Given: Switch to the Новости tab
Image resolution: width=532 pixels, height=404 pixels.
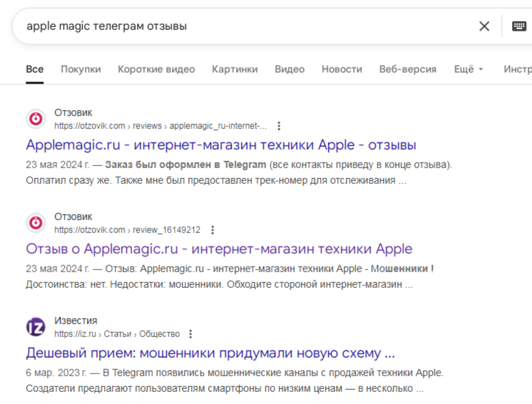Looking at the screenshot, I should pyautogui.click(x=342, y=69).
